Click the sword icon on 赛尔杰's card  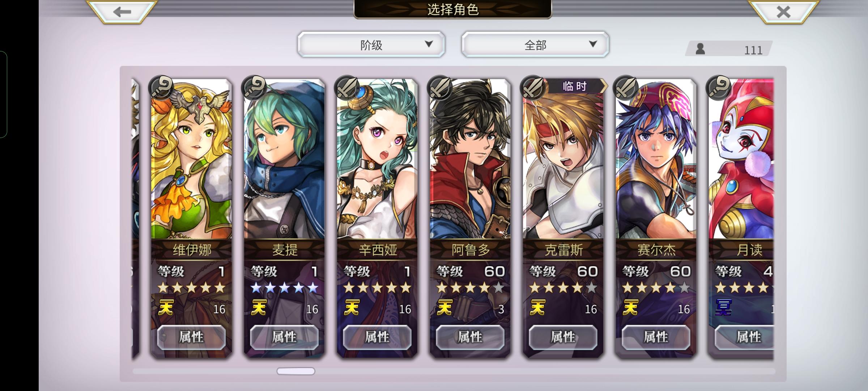[626, 87]
